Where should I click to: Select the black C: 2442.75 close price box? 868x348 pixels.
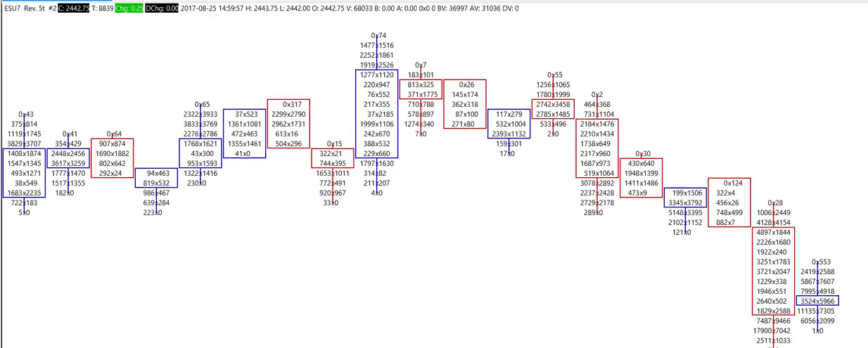(73, 8)
